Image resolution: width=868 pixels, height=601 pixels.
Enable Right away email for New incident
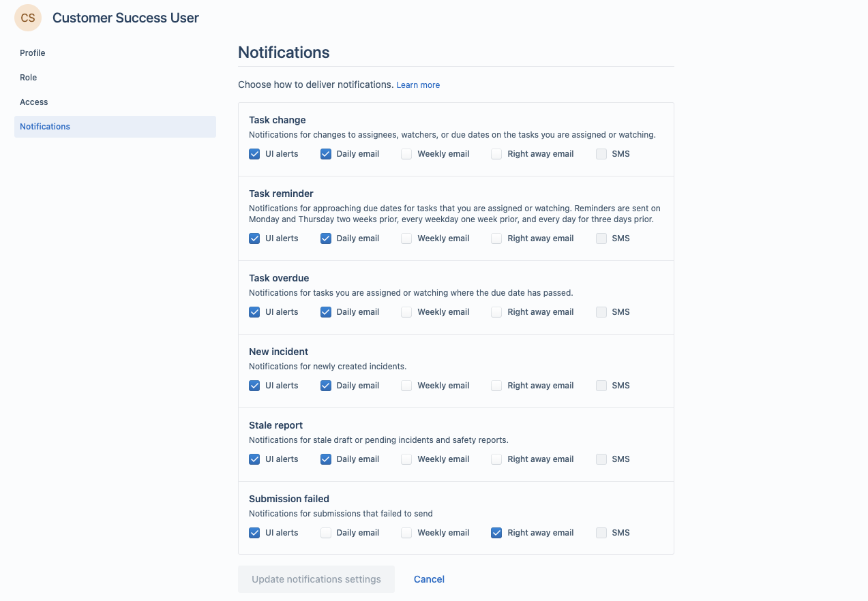pyautogui.click(x=496, y=386)
